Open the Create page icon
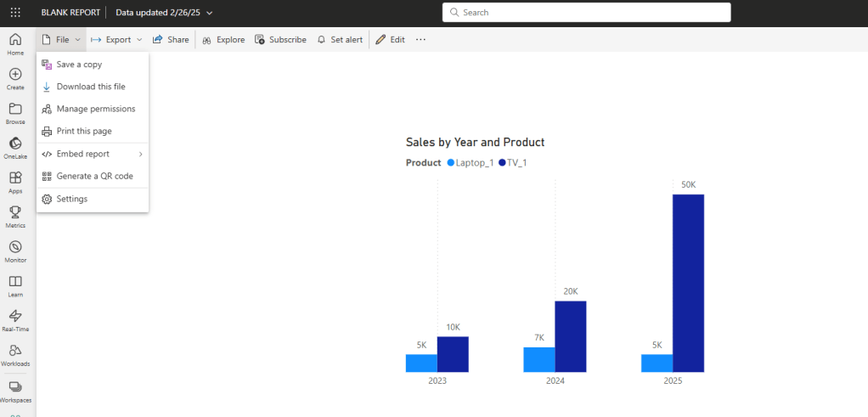 (x=15, y=77)
